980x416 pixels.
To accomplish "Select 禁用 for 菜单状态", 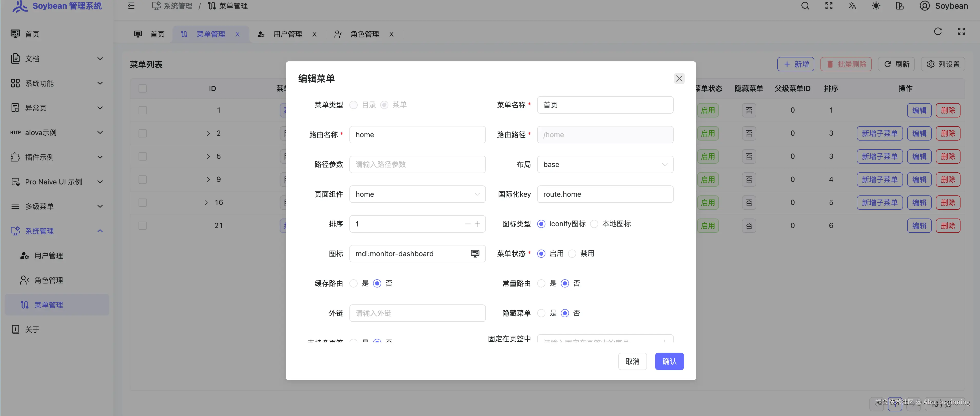I will click(572, 254).
